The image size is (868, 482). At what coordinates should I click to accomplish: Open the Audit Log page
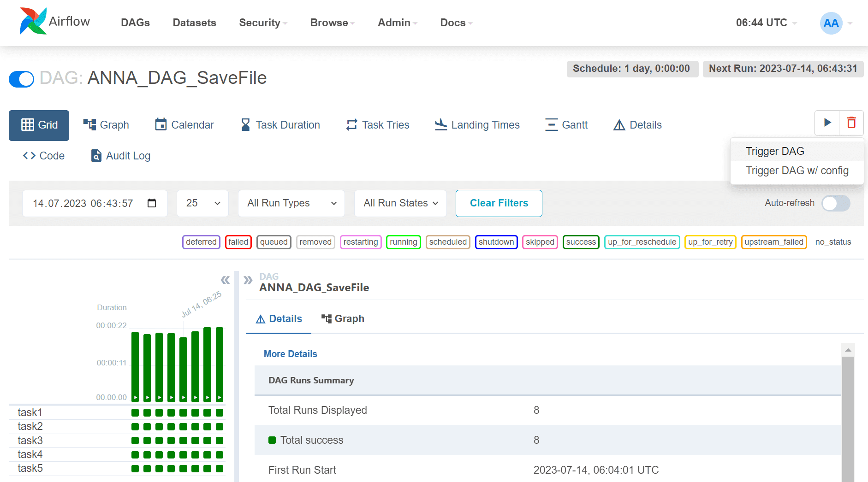pyautogui.click(x=121, y=156)
